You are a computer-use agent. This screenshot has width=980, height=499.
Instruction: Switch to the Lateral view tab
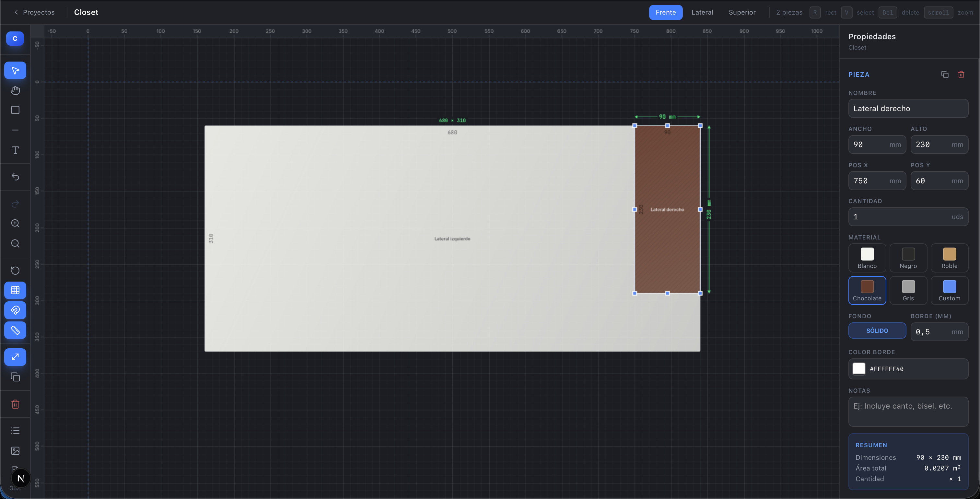702,12
